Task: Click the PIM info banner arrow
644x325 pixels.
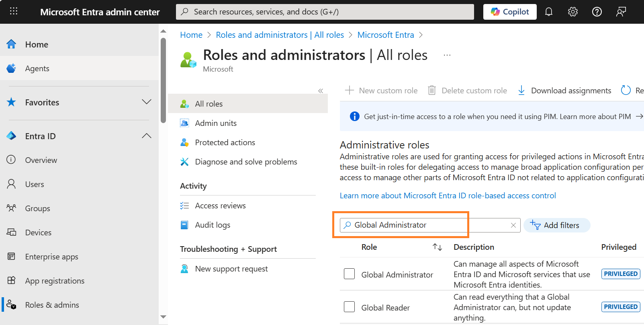Action: pyautogui.click(x=639, y=117)
